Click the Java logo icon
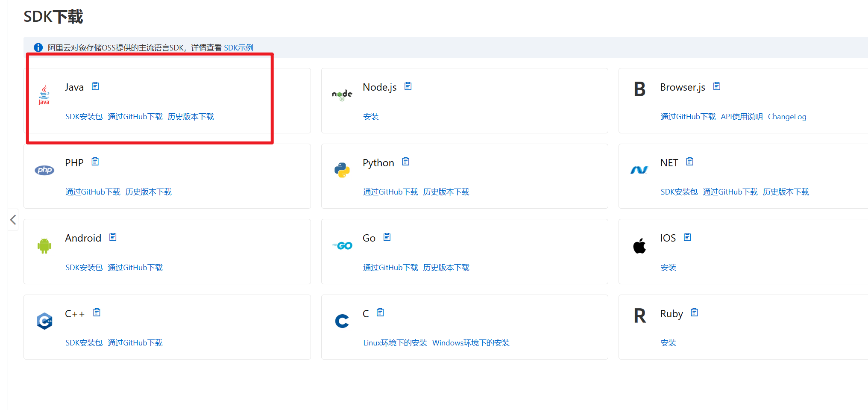 point(44,95)
